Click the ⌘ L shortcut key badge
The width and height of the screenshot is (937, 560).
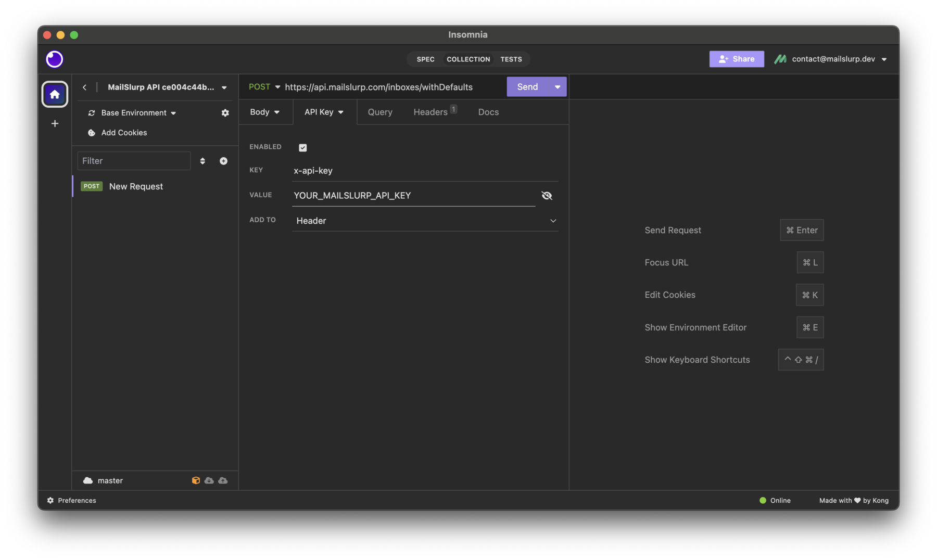(810, 262)
